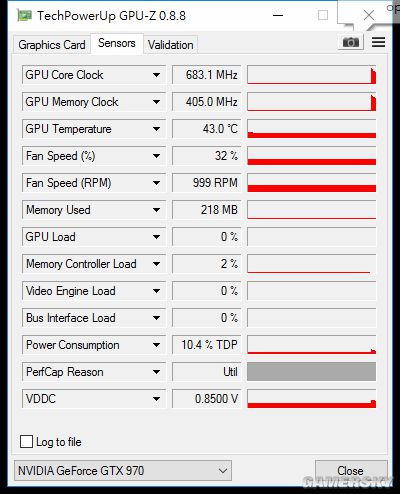Open the PerfCap Reason dropdown arrow
Screen dimensions: 400x494
[x=156, y=372]
